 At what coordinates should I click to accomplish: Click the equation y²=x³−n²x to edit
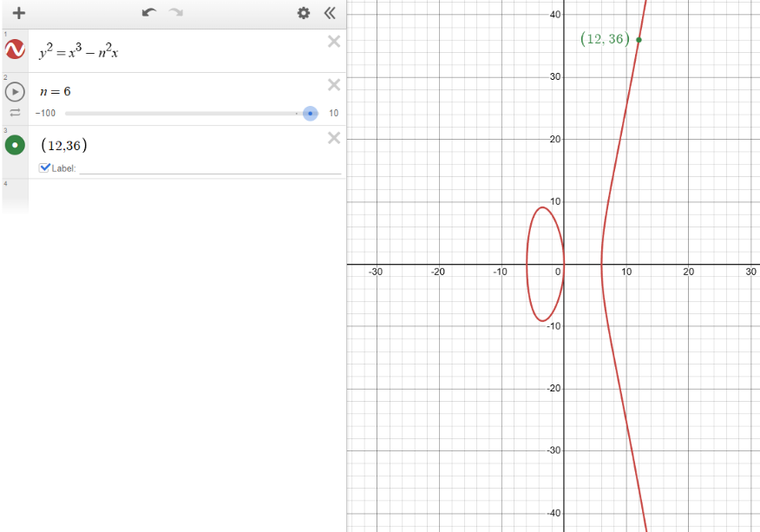coord(79,51)
